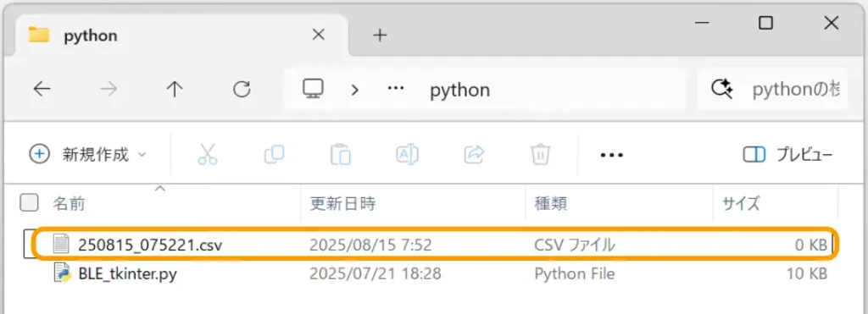Screen dimensions: 868x314
Task: Click the Rename icon in toolbar
Action: 407,154
